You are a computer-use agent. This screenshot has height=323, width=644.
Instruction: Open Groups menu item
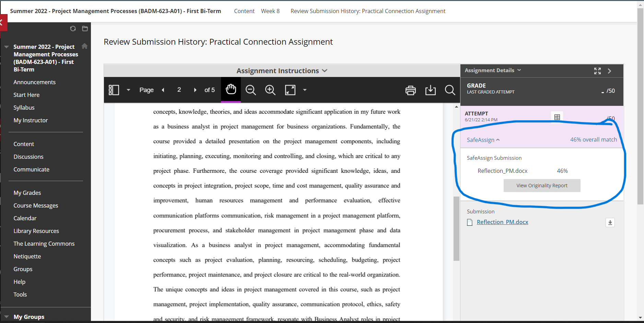click(23, 269)
